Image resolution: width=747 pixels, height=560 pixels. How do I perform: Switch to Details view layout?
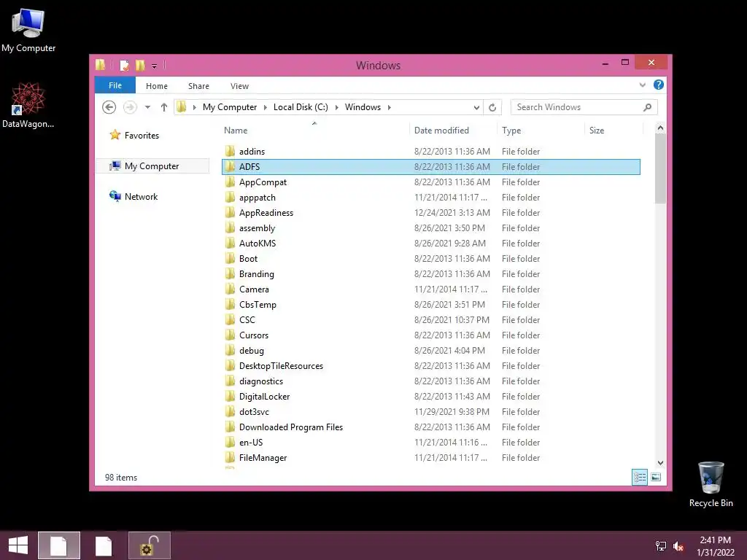pos(639,477)
